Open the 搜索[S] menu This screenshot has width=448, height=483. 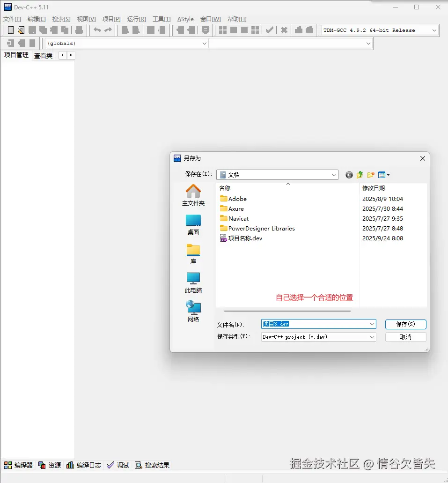[61, 19]
